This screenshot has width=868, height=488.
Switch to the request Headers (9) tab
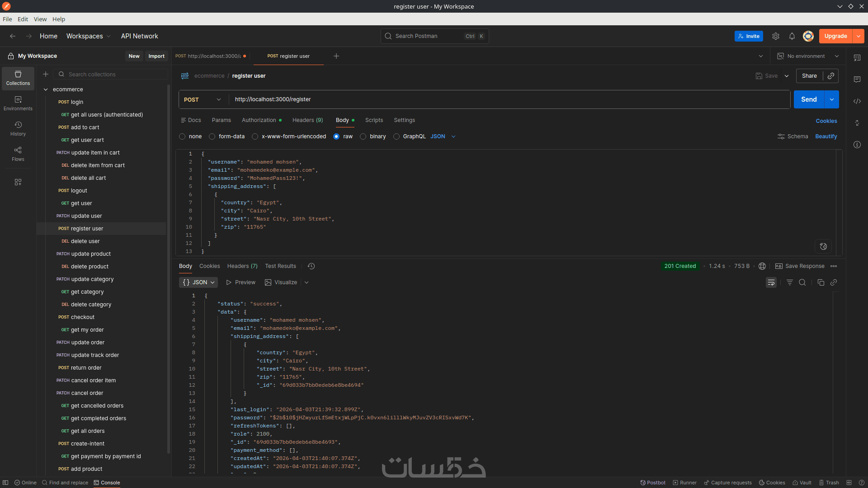[x=307, y=120]
